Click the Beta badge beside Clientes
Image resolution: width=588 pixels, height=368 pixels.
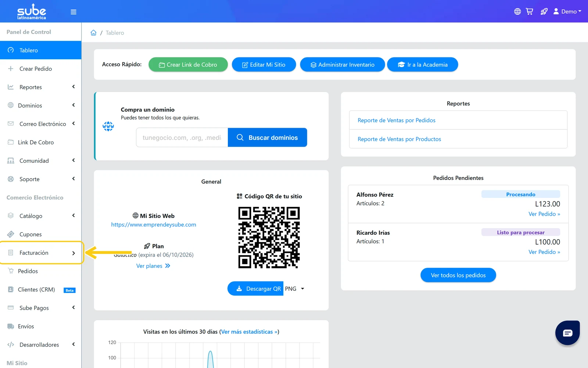click(69, 290)
